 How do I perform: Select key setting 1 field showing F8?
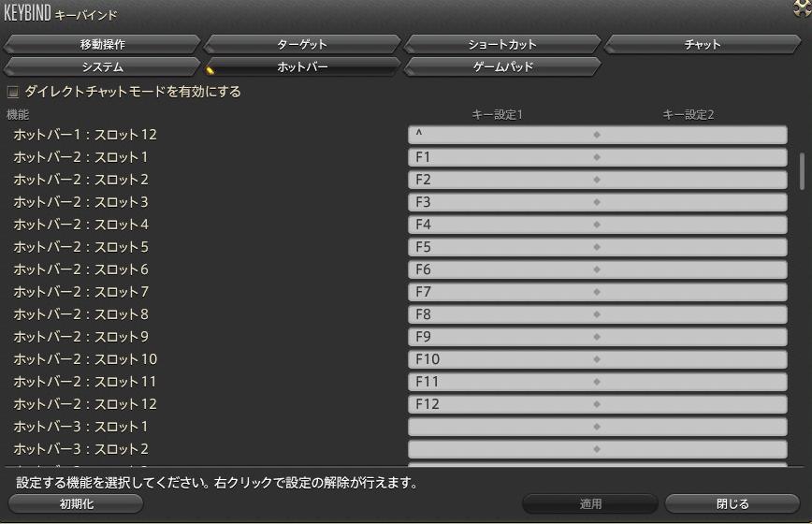point(502,314)
